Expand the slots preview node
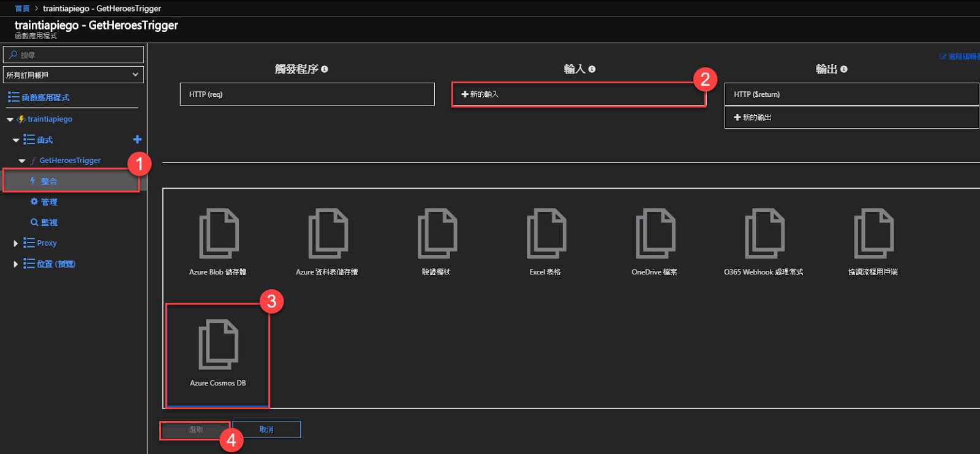 pos(16,264)
